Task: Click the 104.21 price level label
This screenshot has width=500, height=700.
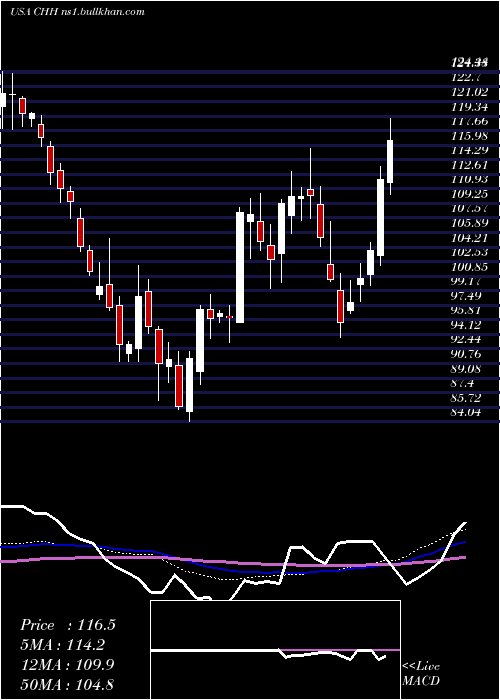Action: pos(470,238)
